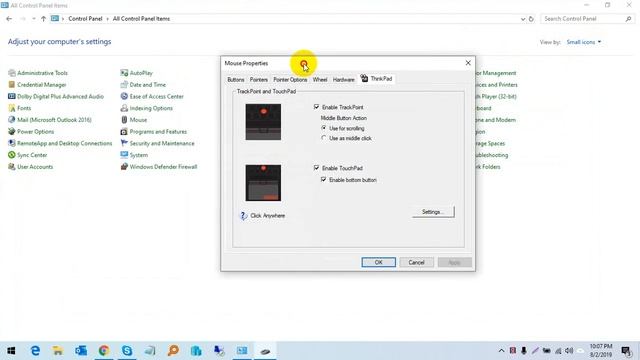Switch to the Buttons tab

(x=236, y=80)
